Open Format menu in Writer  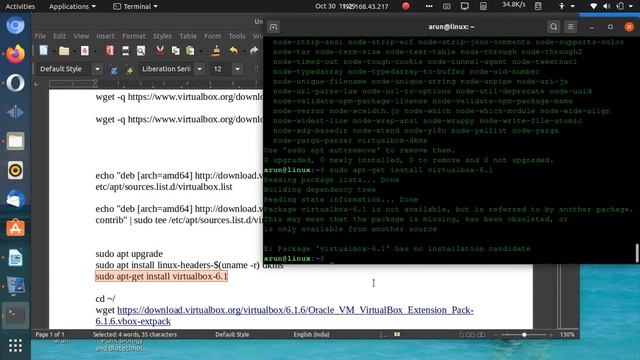pos(134,36)
